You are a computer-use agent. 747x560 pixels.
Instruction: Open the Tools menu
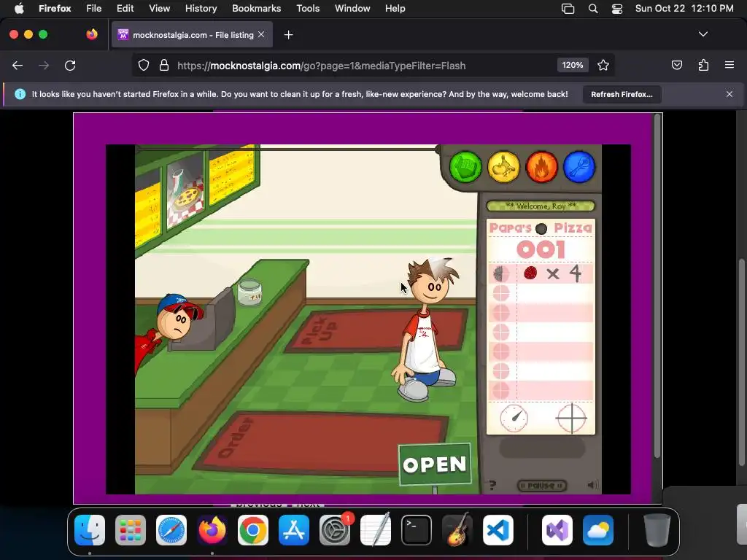308,8
